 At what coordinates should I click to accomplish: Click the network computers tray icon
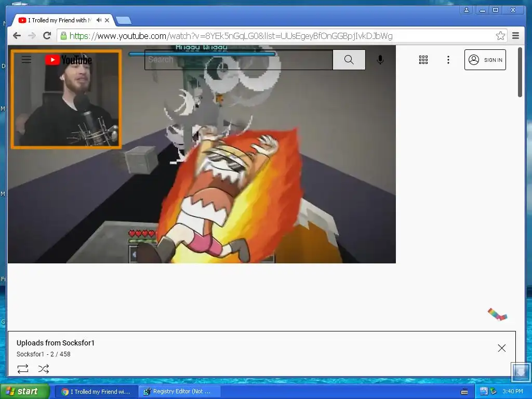click(x=484, y=392)
